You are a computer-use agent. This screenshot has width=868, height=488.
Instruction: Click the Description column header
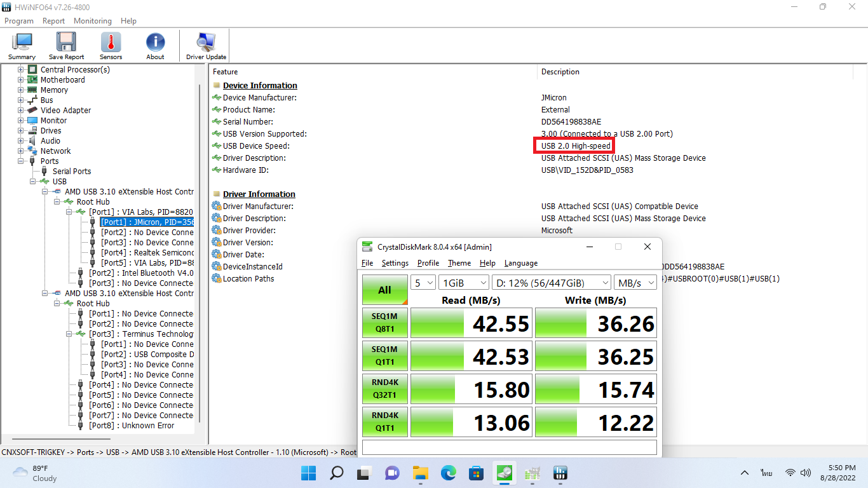(560, 72)
